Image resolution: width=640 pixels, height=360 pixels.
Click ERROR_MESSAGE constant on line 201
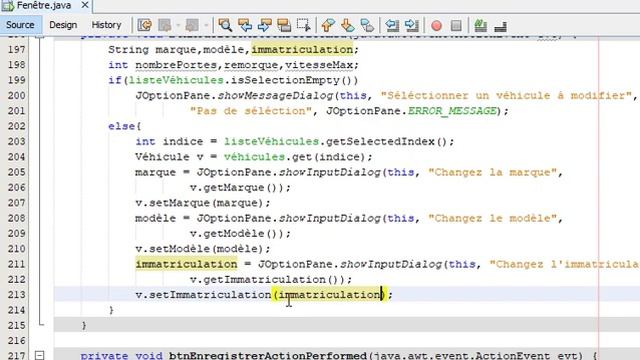(x=452, y=111)
